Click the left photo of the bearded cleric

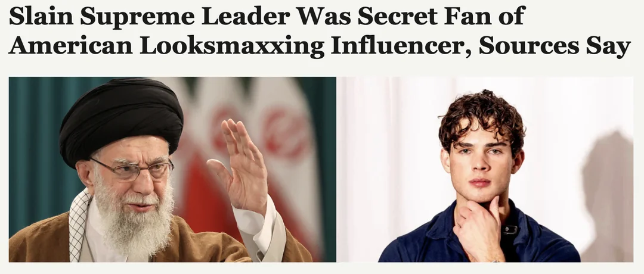coord(172,169)
